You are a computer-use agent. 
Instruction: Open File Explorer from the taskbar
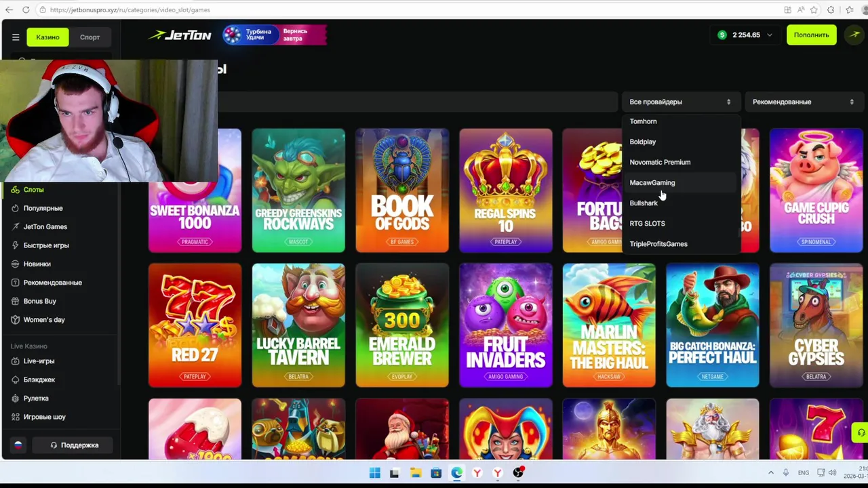pyautogui.click(x=415, y=473)
